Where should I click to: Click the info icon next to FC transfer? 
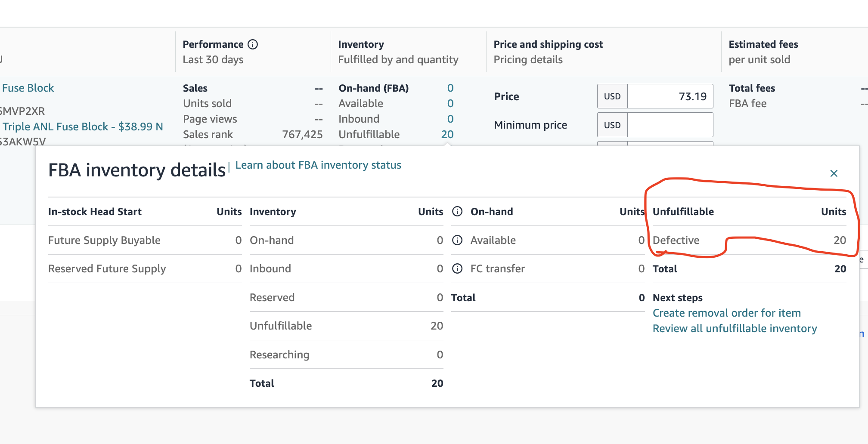pos(457,268)
